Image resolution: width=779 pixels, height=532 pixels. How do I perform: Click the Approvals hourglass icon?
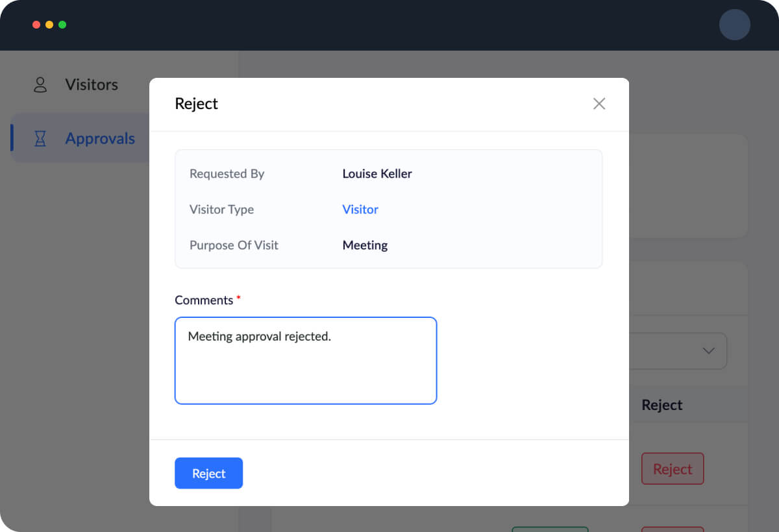[40, 138]
